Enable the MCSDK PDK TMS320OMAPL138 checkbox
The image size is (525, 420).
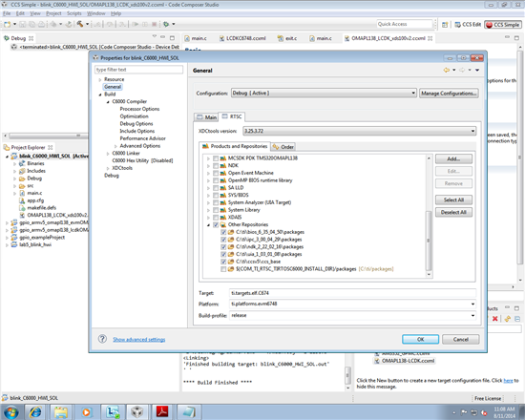click(x=216, y=158)
